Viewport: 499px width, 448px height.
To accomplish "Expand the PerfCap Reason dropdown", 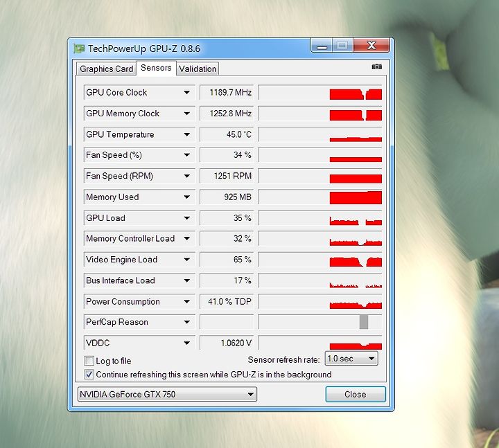I will pos(187,322).
